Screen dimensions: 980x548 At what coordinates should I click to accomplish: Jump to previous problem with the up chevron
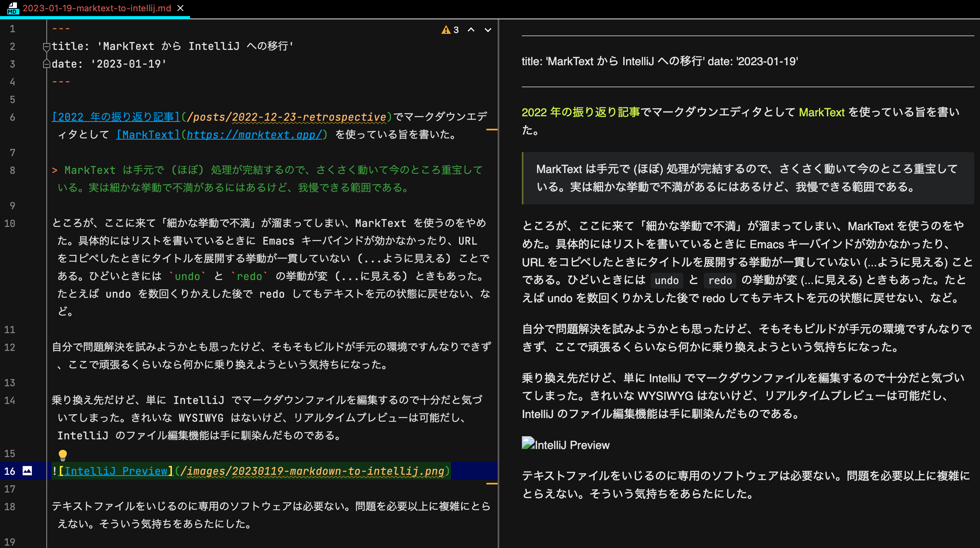pyautogui.click(x=471, y=30)
